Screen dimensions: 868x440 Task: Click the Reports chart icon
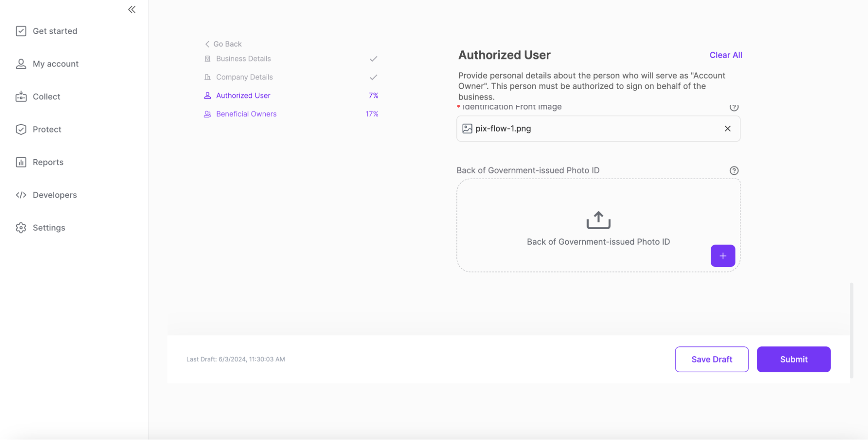[x=21, y=162]
